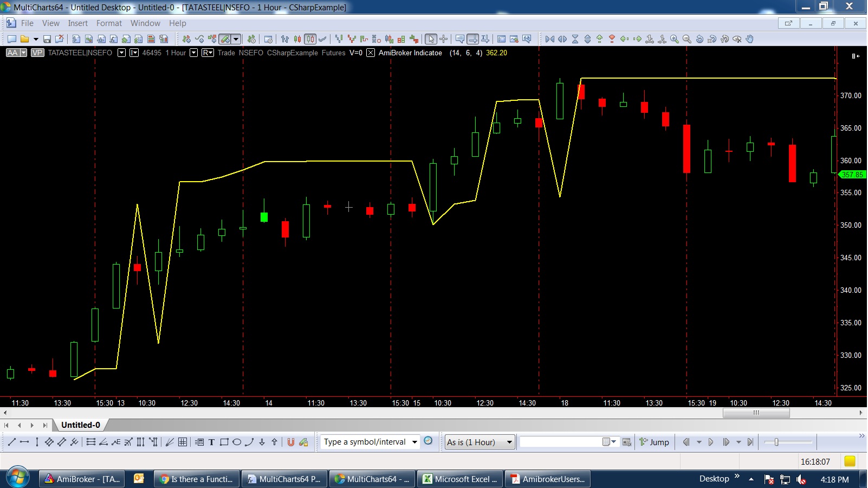Click the horizontal chart scrollbar thumb

756,413
